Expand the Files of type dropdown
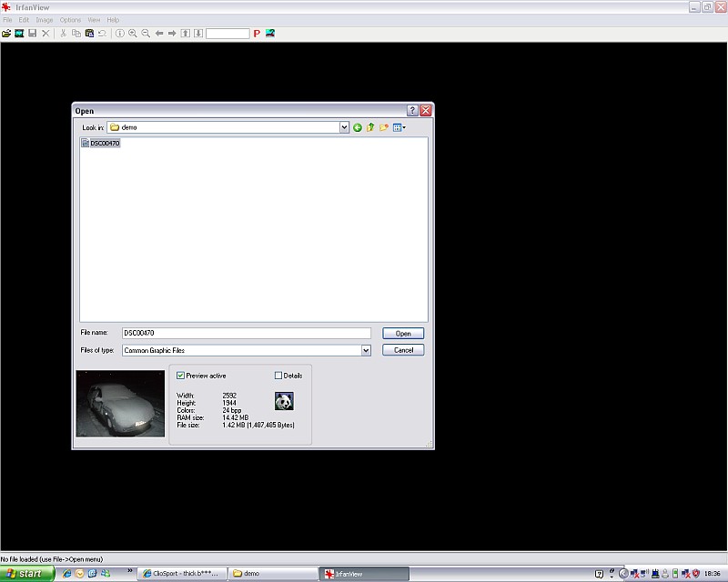Viewport: 728px width, 582px height. click(x=366, y=350)
